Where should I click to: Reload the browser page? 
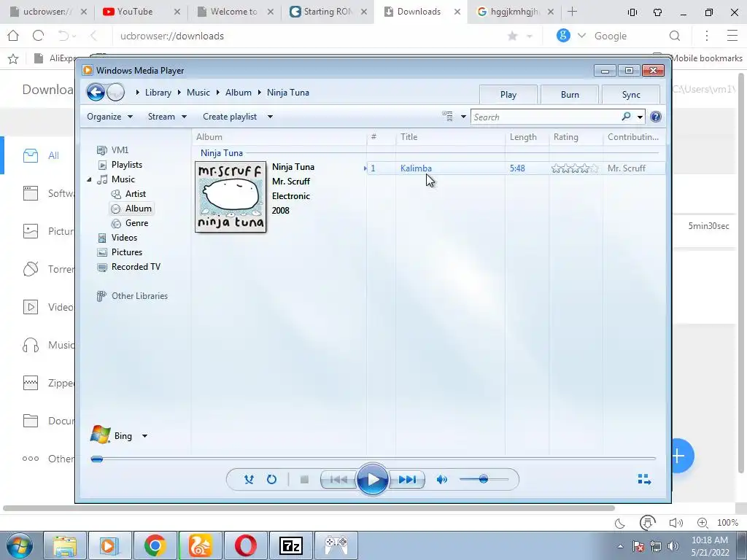(x=38, y=35)
